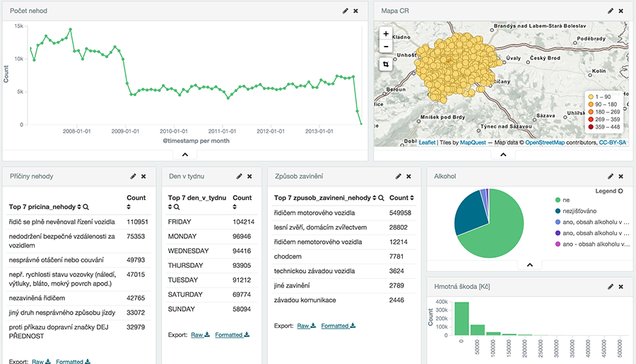Image resolution: width=636 pixels, height=364 pixels.
Task: Zoom in on the map
Action: [x=386, y=34]
